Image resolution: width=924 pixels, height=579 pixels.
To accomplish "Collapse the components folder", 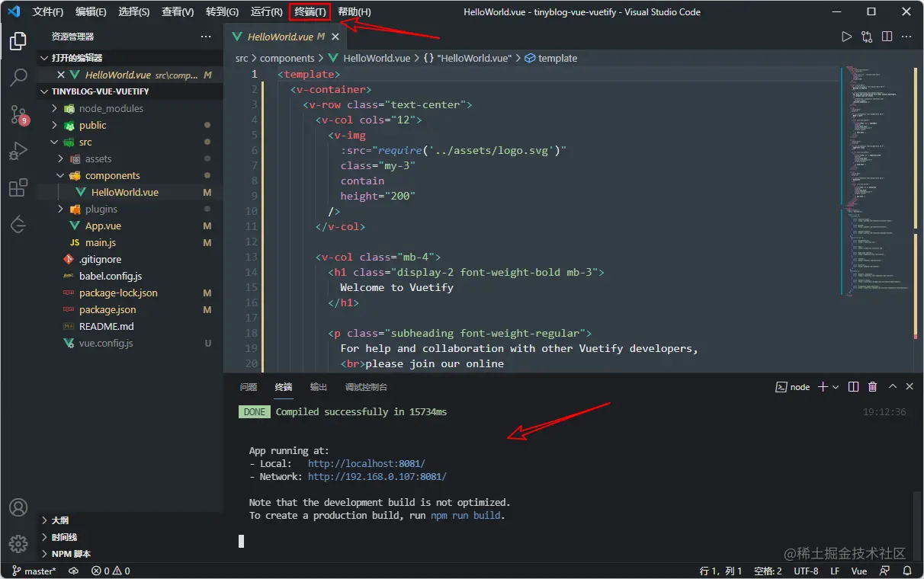I will pos(60,175).
